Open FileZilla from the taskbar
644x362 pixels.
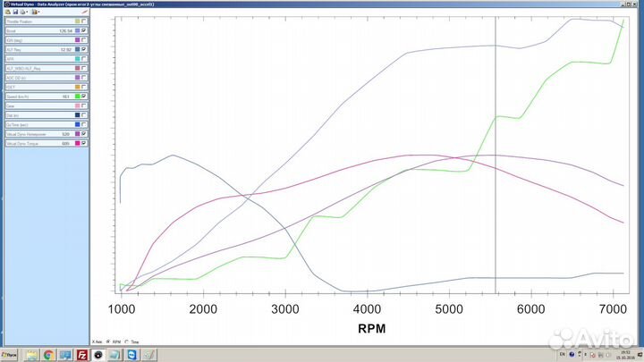coord(82,355)
